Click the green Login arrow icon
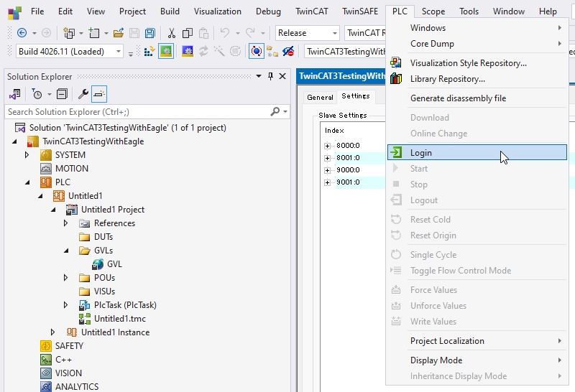The width and height of the screenshot is (575, 392). (396, 152)
